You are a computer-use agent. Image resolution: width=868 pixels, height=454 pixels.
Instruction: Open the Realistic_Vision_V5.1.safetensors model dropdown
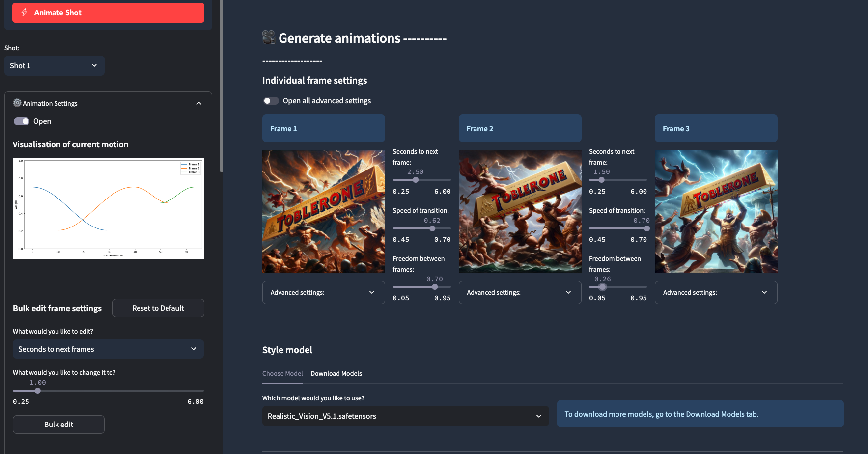[x=405, y=416]
